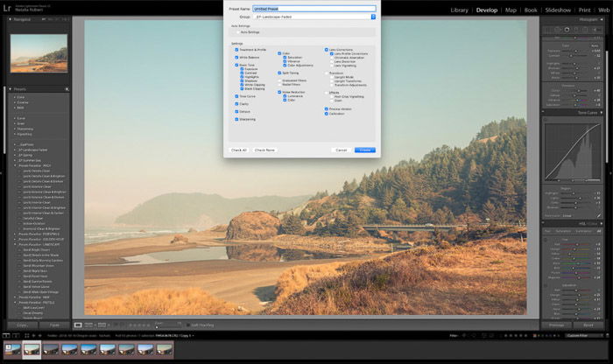Click the main window display icon

(6, 335)
